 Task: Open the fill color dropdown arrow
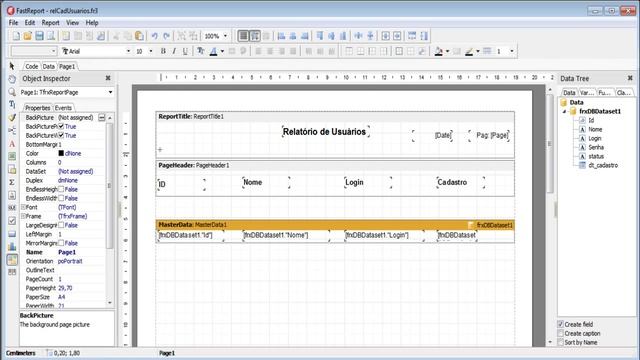pos(447,51)
